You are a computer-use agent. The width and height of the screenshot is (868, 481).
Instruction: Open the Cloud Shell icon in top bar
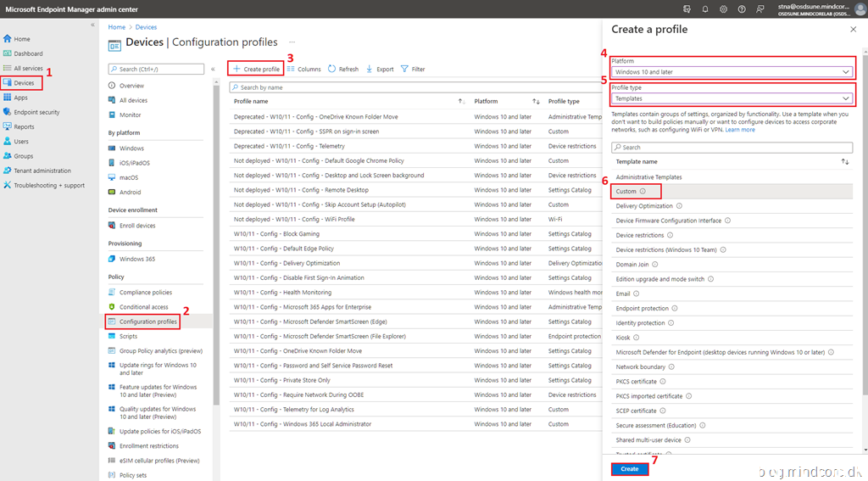pyautogui.click(x=687, y=8)
